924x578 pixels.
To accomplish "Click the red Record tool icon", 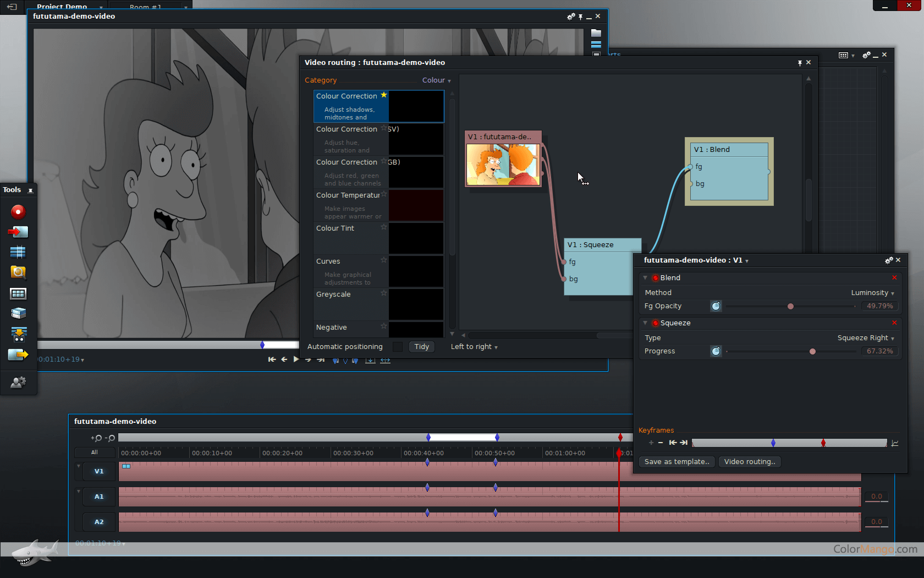I will 18,212.
